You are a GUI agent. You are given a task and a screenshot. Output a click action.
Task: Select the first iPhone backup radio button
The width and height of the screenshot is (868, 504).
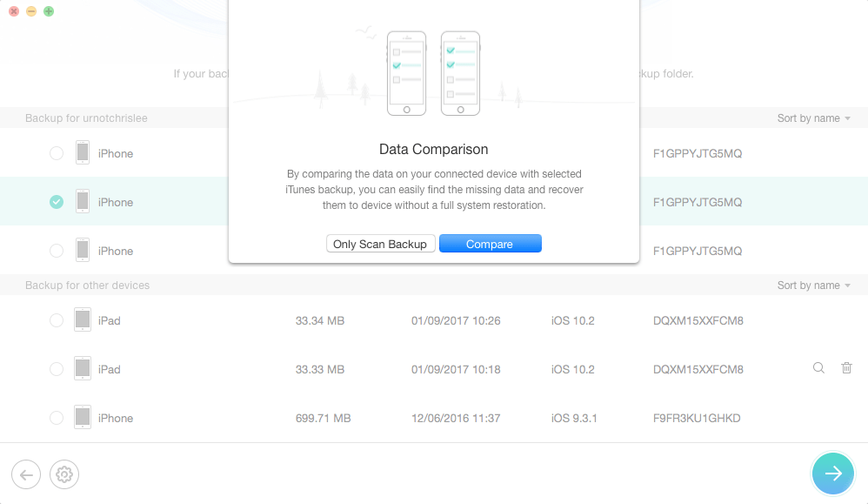coord(57,153)
